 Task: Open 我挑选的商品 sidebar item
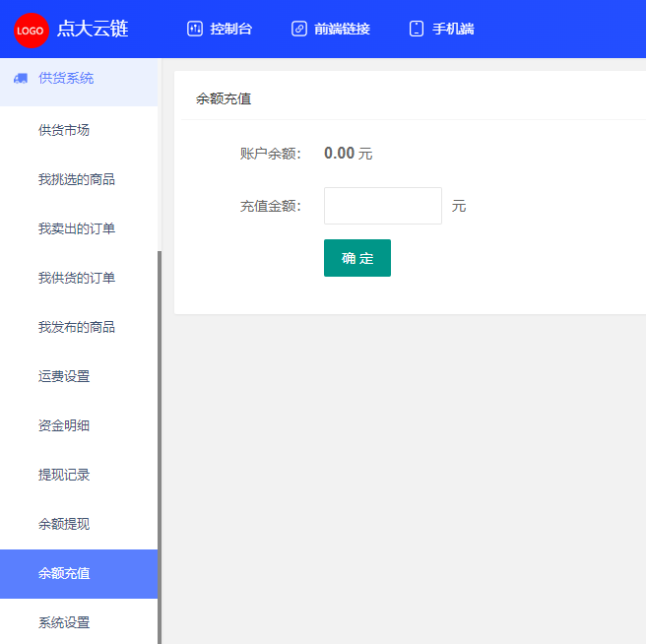[79, 179]
